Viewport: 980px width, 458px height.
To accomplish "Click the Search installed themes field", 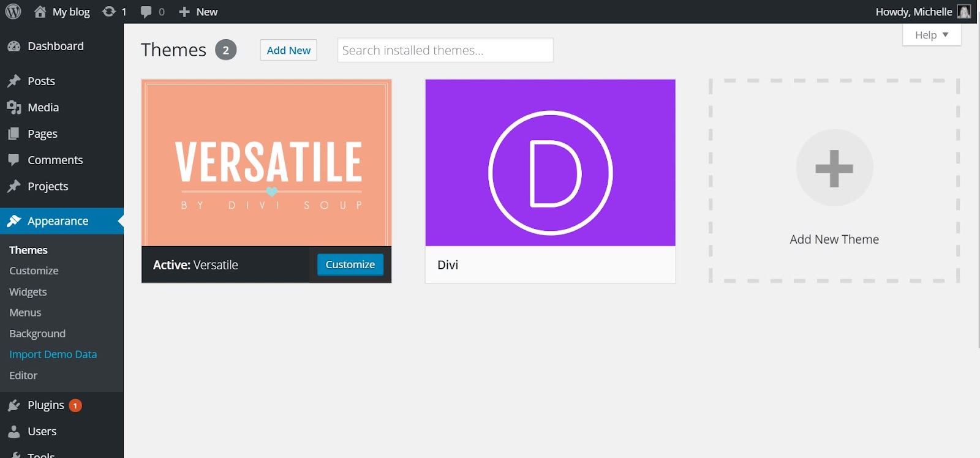I will click(x=445, y=50).
